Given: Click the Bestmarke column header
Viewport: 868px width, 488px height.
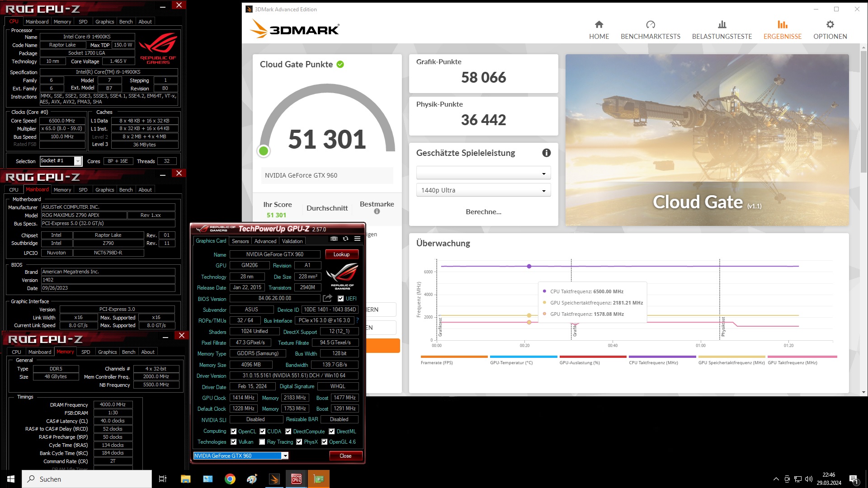Looking at the screenshot, I should click(377, 204).
